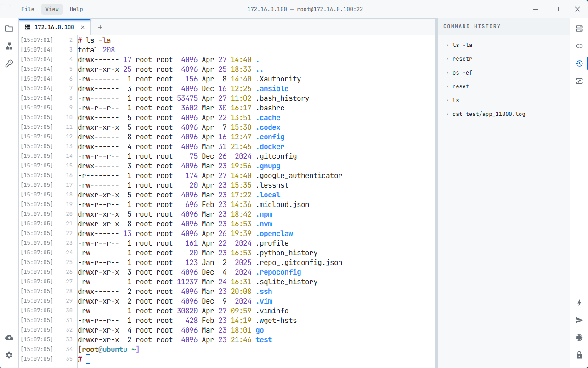Open the Help menu

coord(76,9)
